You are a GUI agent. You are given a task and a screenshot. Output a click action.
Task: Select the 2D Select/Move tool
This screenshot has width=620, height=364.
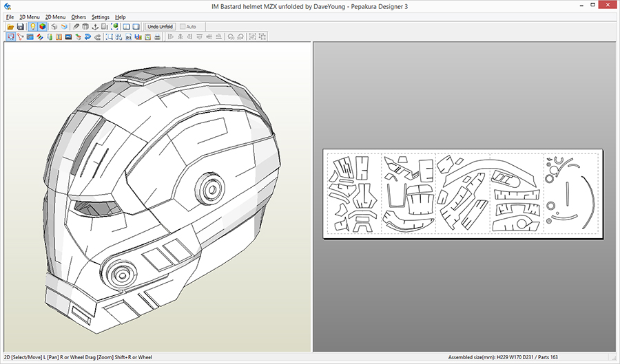10,36
